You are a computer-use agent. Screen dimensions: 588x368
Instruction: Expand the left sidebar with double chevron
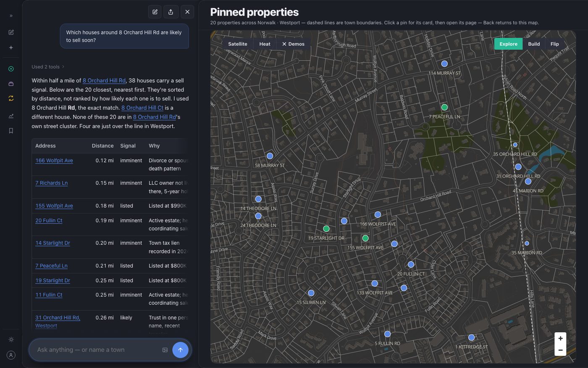11,16
